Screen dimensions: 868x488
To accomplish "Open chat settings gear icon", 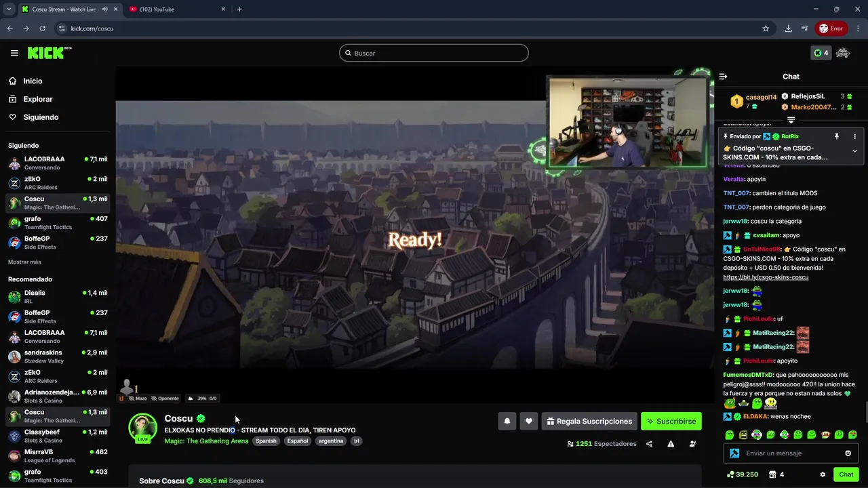I will click(823, 474).
